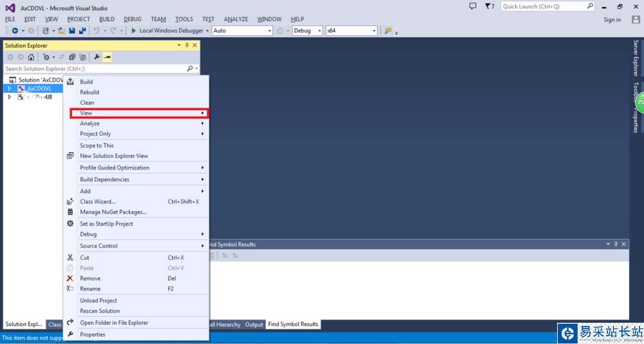Expand the AxCDOVL project node
The height and width of the screenshot is (344, 644).
click(x=10, y=88)
